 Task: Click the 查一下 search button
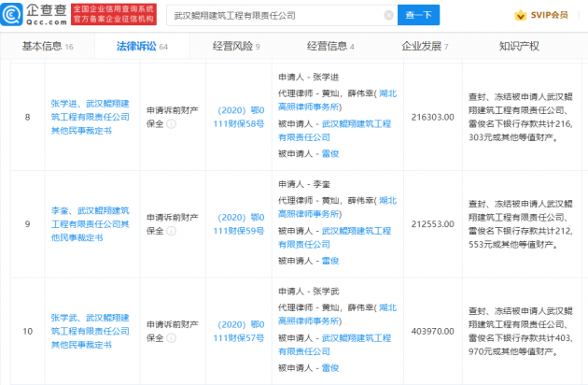coord(418,15)
